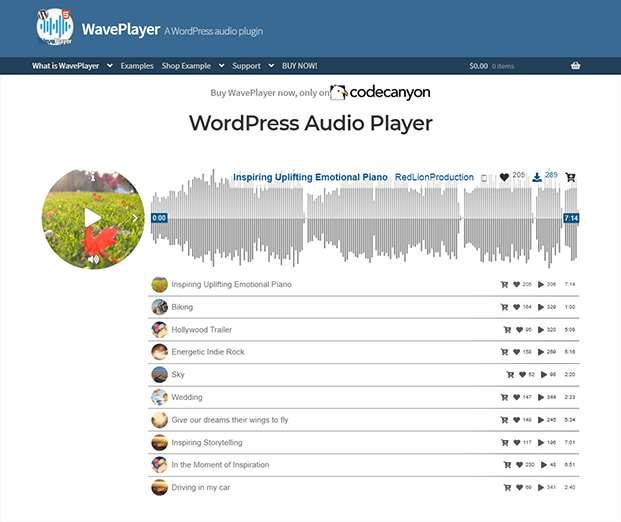Choose Driving in my car track title
The width and height of the screenshot is (621, 522).
click(x=201, y=488)
